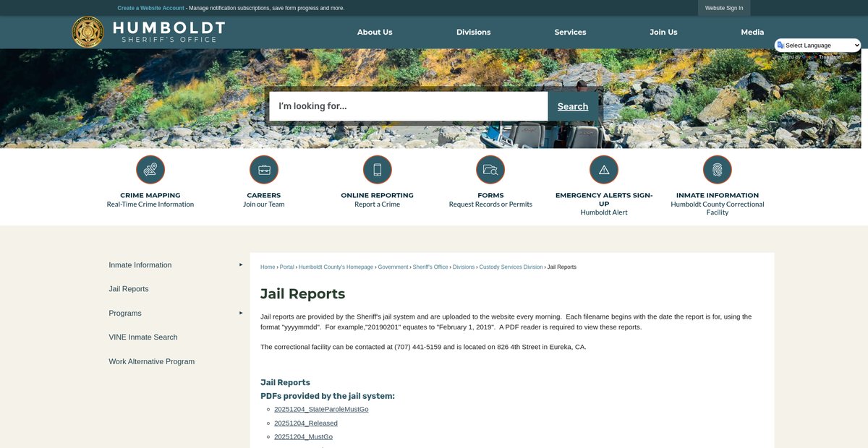Expand Programs submenu arrow
Screen dimensions: 868x448
(x=241, y=313)
